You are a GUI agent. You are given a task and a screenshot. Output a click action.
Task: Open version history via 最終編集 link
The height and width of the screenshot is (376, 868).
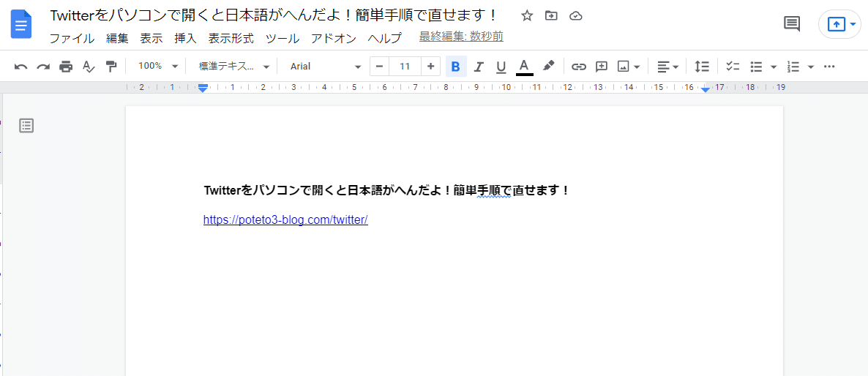(x=461, y=37)
